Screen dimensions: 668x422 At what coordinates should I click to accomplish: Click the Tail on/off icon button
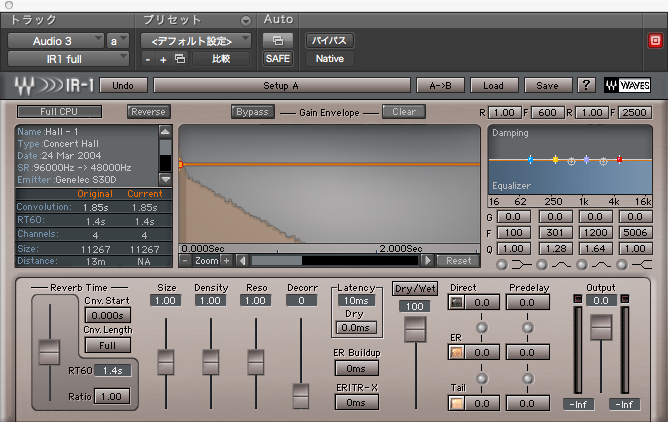coord(456,403)
